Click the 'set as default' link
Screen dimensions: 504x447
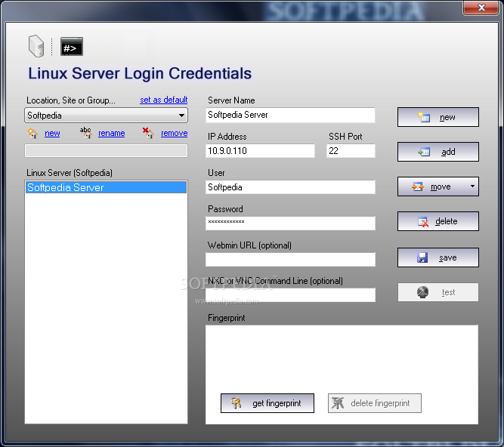point(164,100)
